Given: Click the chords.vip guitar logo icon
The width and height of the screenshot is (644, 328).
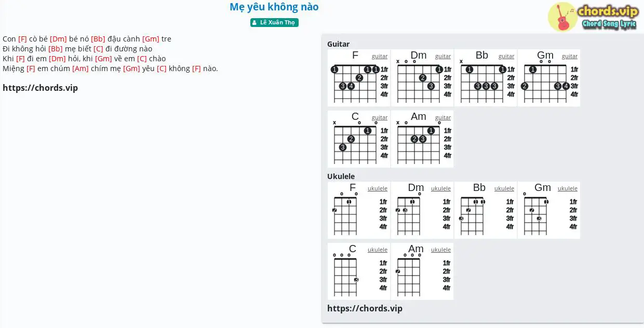Looking at the screenshot, I should pos(562,17).
